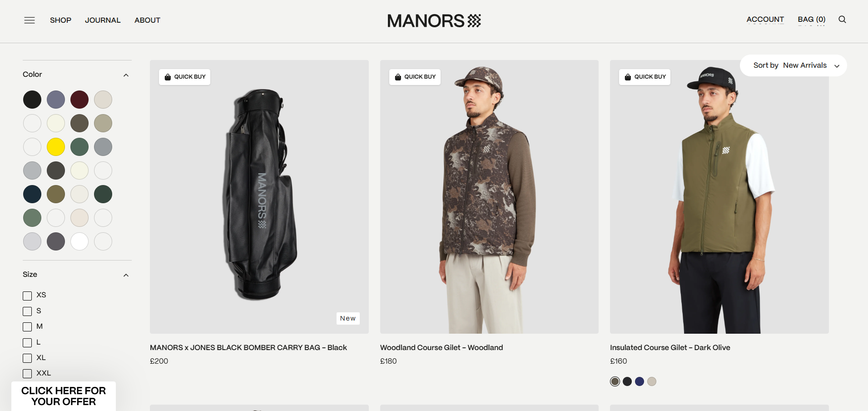This screenshot has width=868, height=411.
Task: Quick buy the black bomber carry bag
Action: pos(184,77)
